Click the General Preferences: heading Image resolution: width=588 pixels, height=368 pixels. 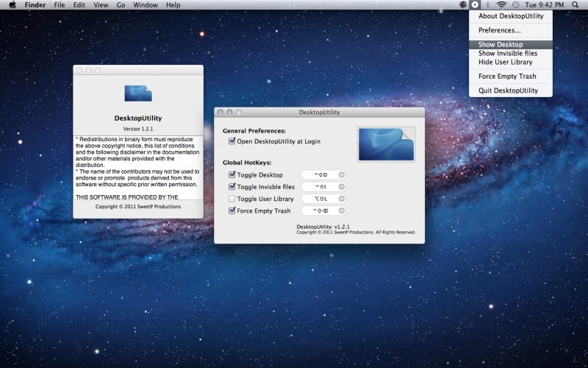point(254,131)
